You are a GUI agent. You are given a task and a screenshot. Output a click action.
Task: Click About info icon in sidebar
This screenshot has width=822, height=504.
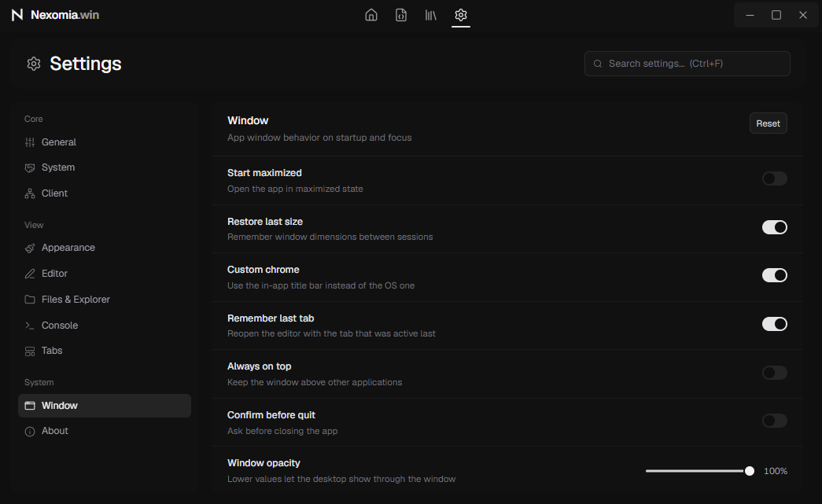point(30,431)
